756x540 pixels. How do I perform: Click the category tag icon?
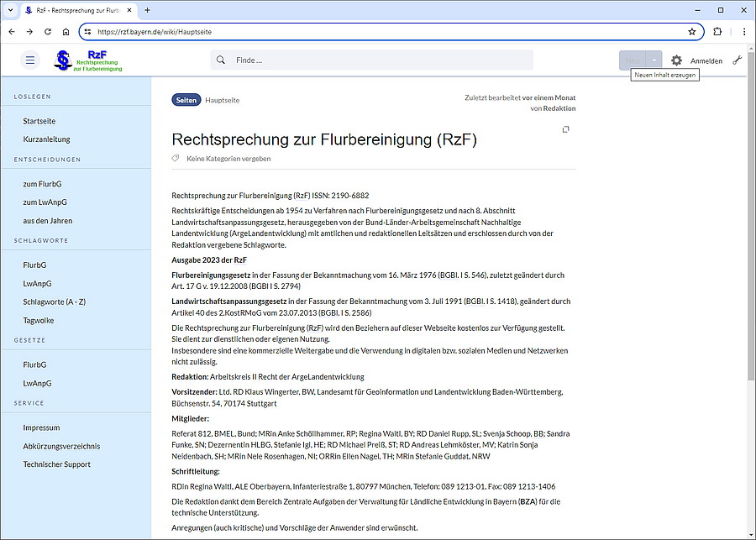(x=176, y=158)
